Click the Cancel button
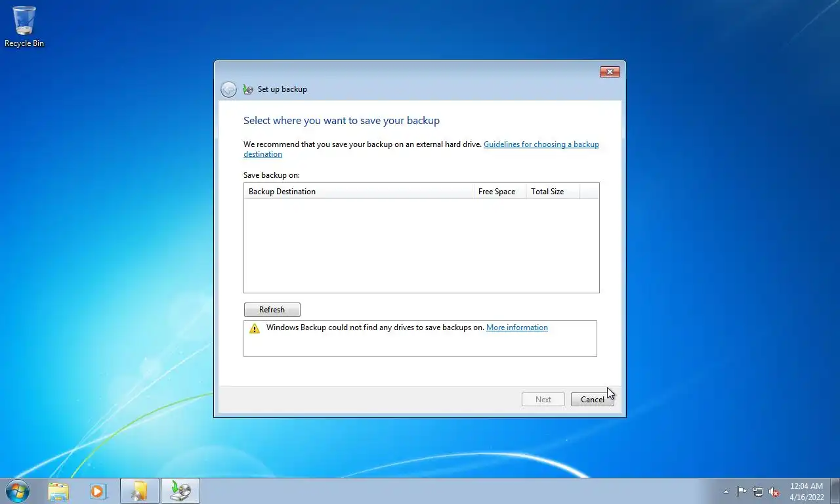The width and height of the screenshot is (840, 504). point(593,400)
